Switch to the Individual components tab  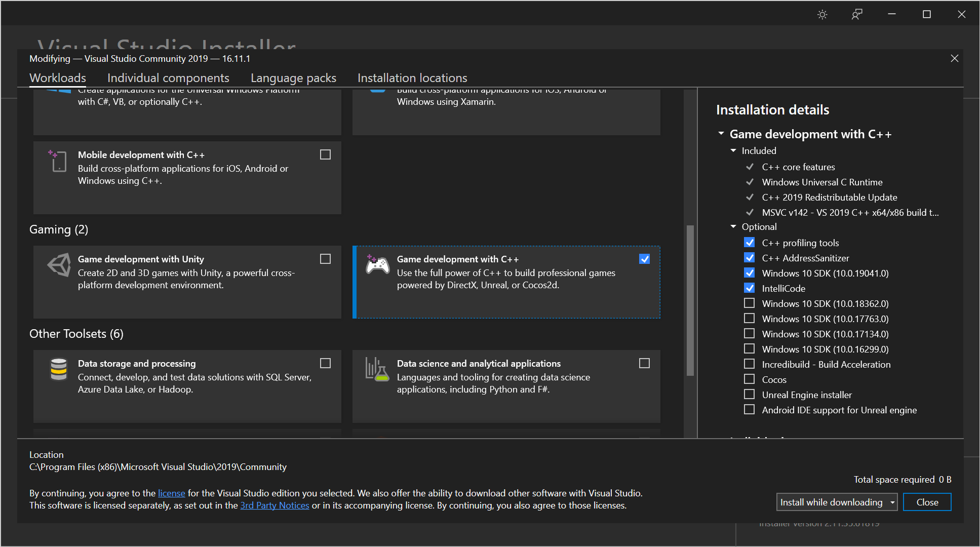pos(168,78)
